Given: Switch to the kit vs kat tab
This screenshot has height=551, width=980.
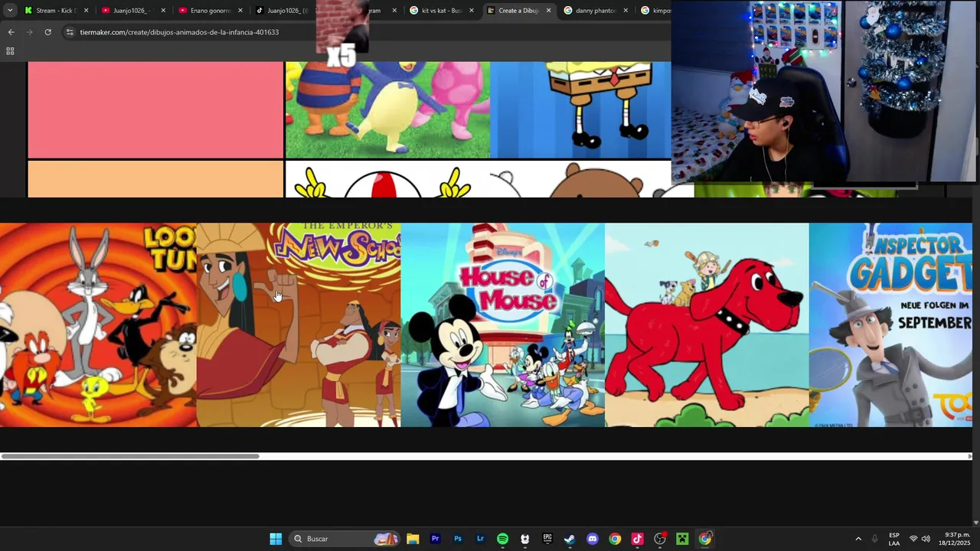Looking at the screenshot, I should (x=441, y=11).
